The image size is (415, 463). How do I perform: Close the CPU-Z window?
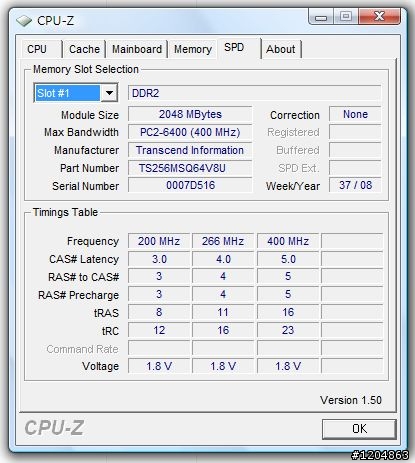pyautogui.click(x=379, y=16)
